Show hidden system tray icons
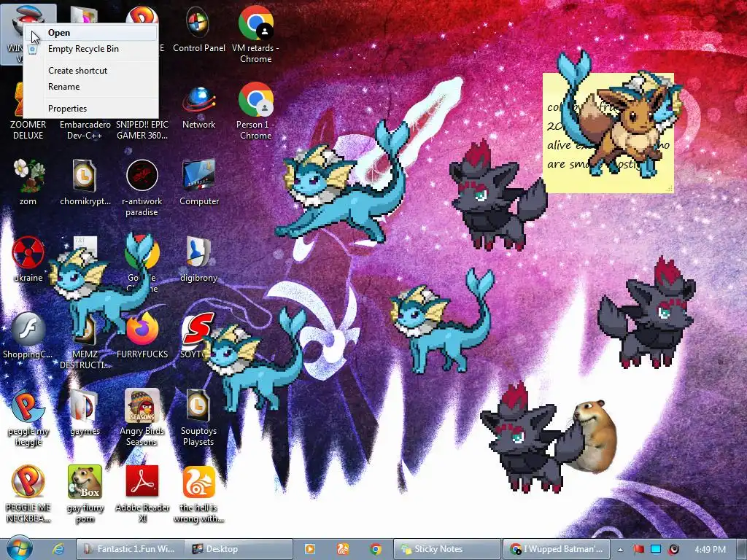747x560 pixels. click(x=620, y=550)
